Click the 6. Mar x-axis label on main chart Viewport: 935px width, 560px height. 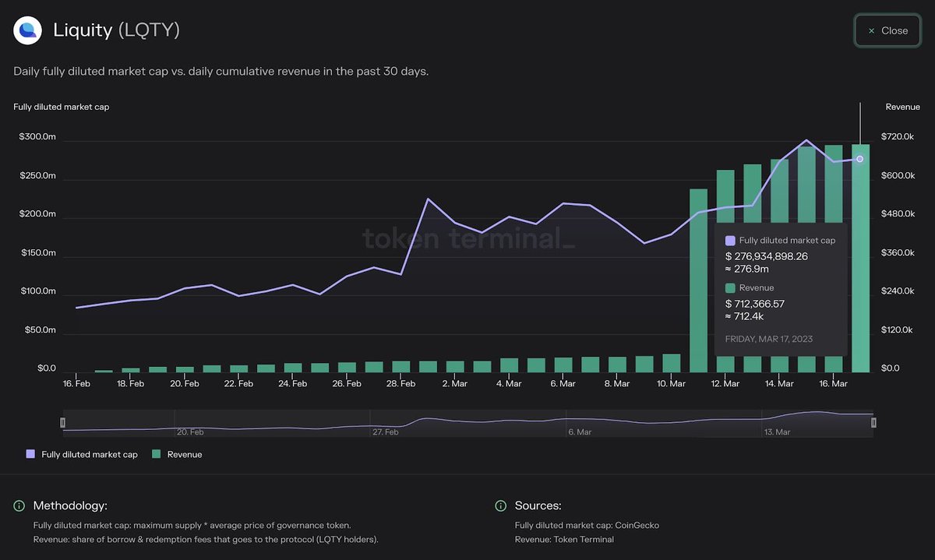563,384
